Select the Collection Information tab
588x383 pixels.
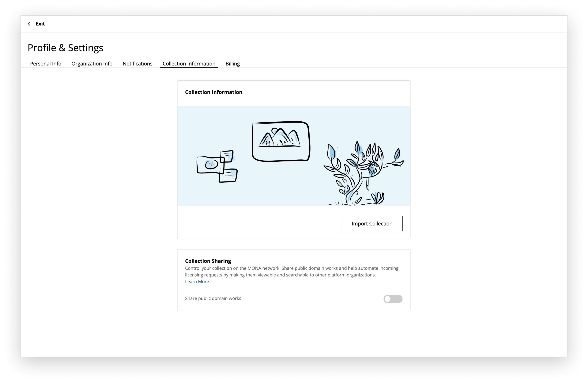[x=189, y=63]
